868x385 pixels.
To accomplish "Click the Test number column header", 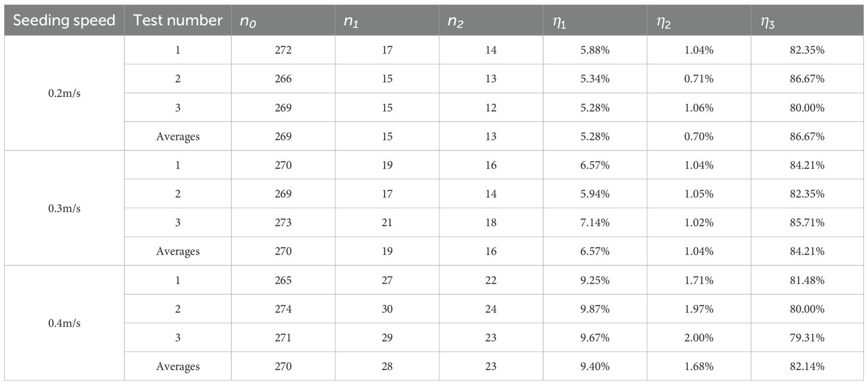I will (x=177, y=20).
